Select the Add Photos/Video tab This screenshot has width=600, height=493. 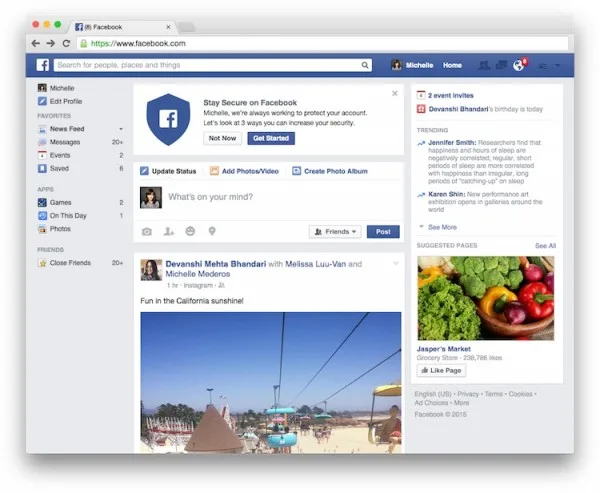pyautogui.click(x=244, y=171)
